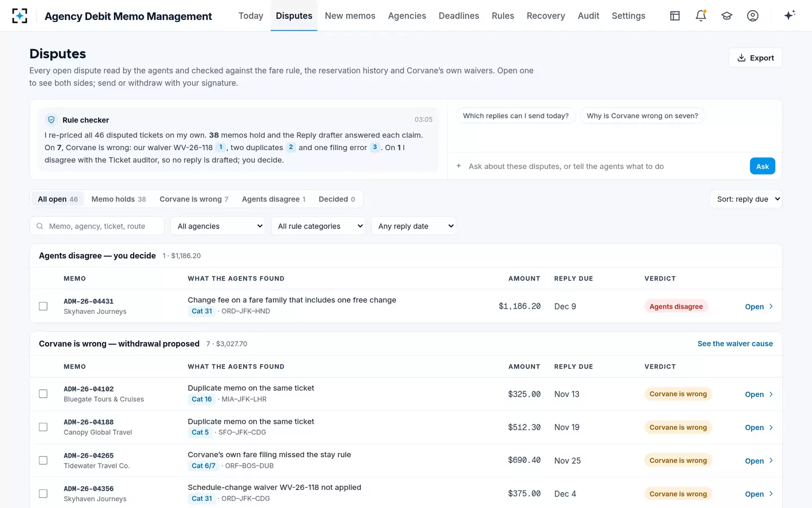
Task: Open citation badge 1 in Rule checker
Action: tap(220, 147)
